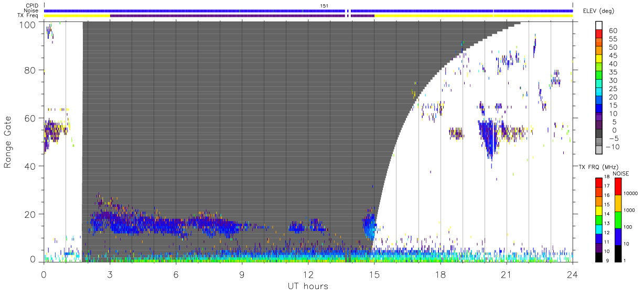Screen dimensions: 644x297
Task: Click the purple segment of the TX Freq bar
Action: [242, 16]
